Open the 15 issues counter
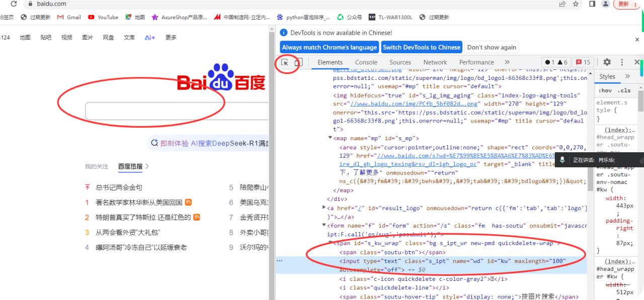 [x=583, y=62]
